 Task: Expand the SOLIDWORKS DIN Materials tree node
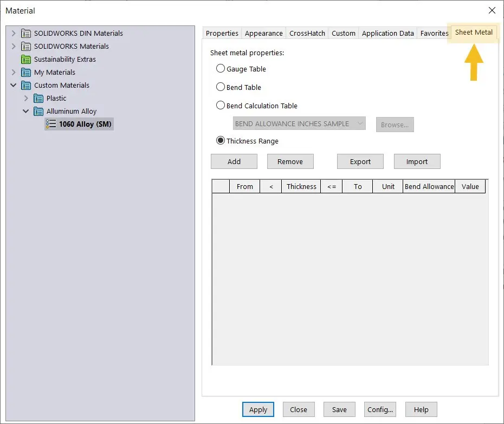(14, 33)
